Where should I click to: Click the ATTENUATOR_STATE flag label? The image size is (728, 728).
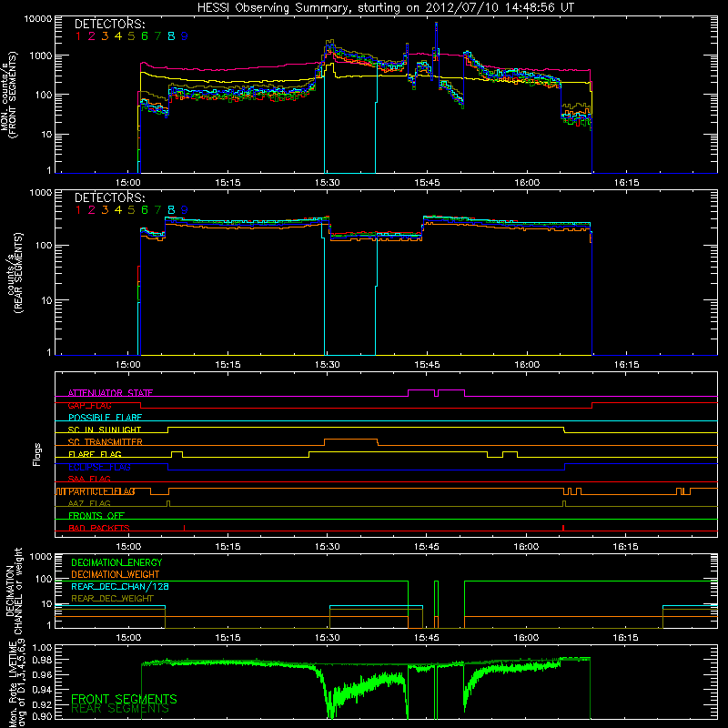110,393
